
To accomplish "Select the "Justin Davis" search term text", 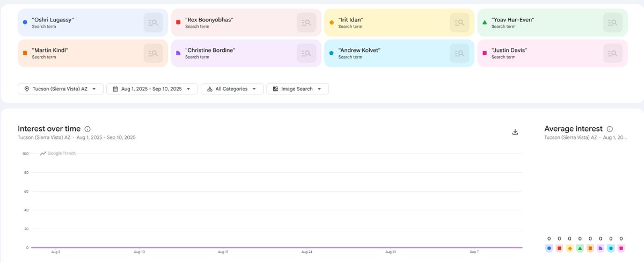I will click(509, 50).
